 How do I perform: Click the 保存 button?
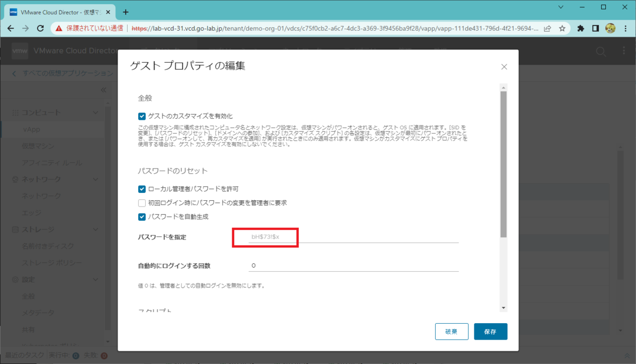[x=490, y=332]
